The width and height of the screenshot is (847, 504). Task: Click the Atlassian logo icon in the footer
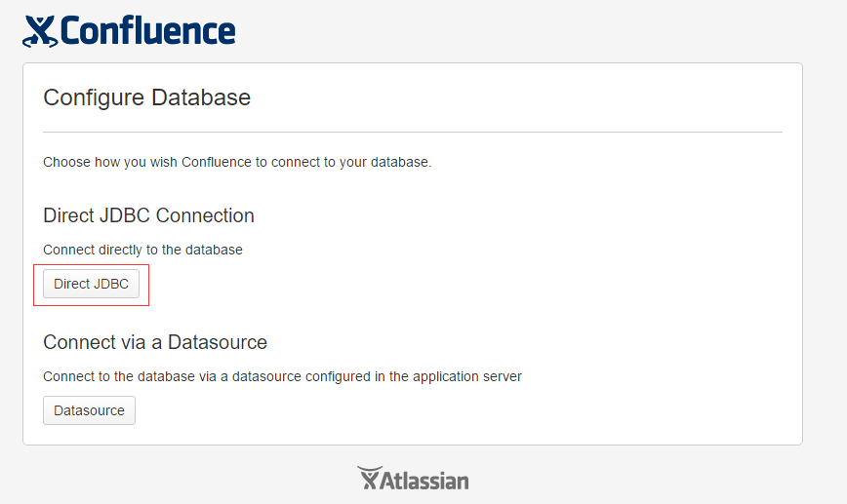(368, 478)
